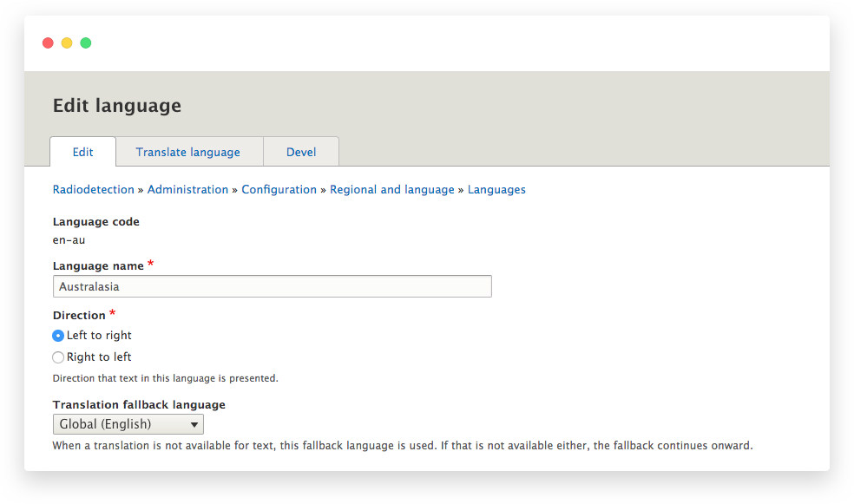Select Right to left direction

pyautogui.click(x=58, y=357)
